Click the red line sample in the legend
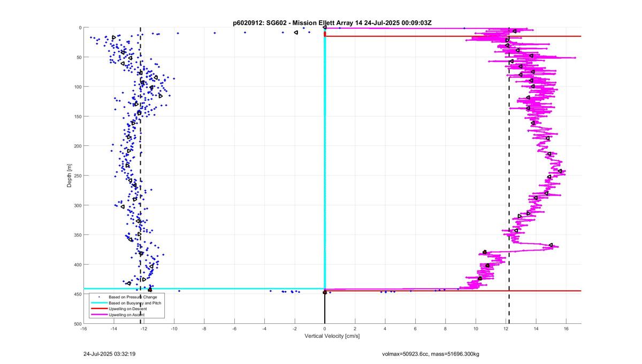The image size is (642, 364). (98, 309)
